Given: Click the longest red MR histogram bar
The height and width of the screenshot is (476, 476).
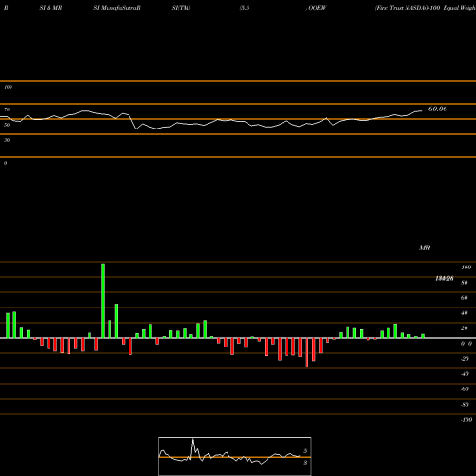Looking at the screenshot, I should (307, 352).
